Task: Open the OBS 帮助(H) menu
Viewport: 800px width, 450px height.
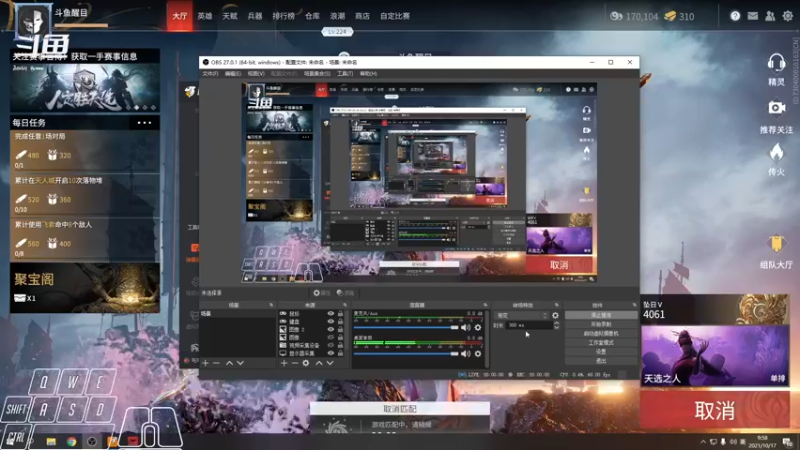Action: pyautogui.click(x=368, y=74)
